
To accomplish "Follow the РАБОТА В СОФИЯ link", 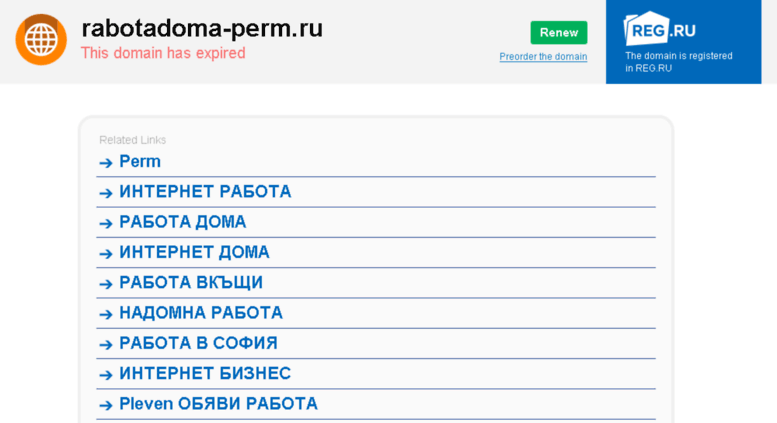I will pos(199,343).
